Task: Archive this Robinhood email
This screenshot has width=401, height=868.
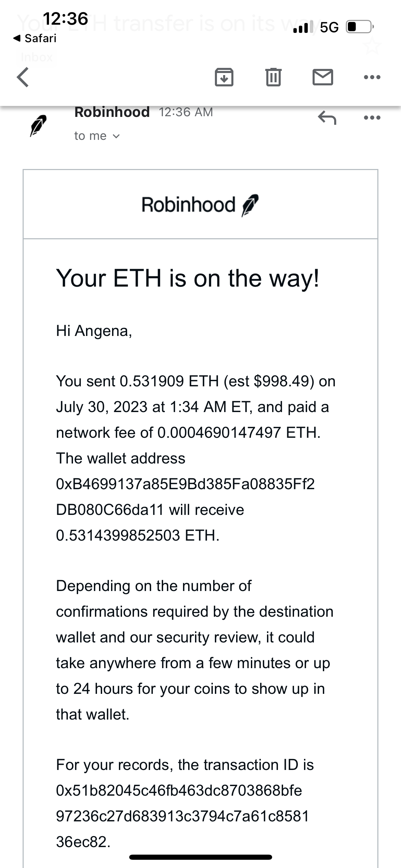Action: click(224, 77)
